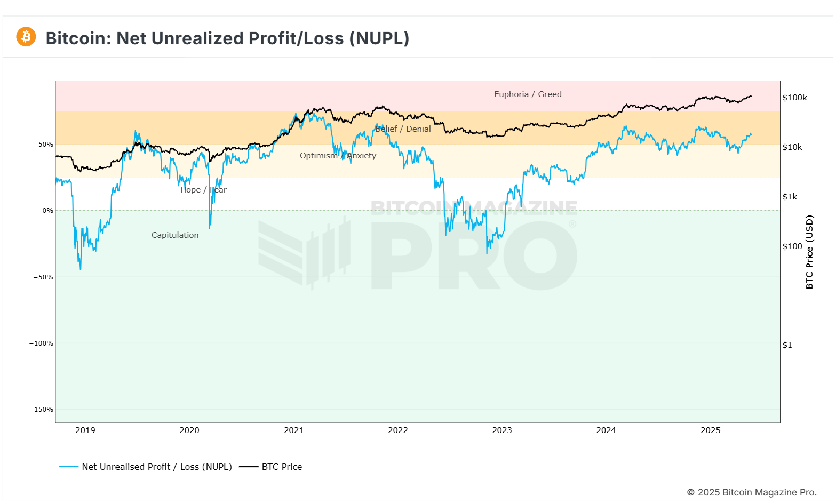Click the © 2025 Bitcoin Magazine Pro text
This screenshot has width=836, height=504.
(x=752, y=492)
